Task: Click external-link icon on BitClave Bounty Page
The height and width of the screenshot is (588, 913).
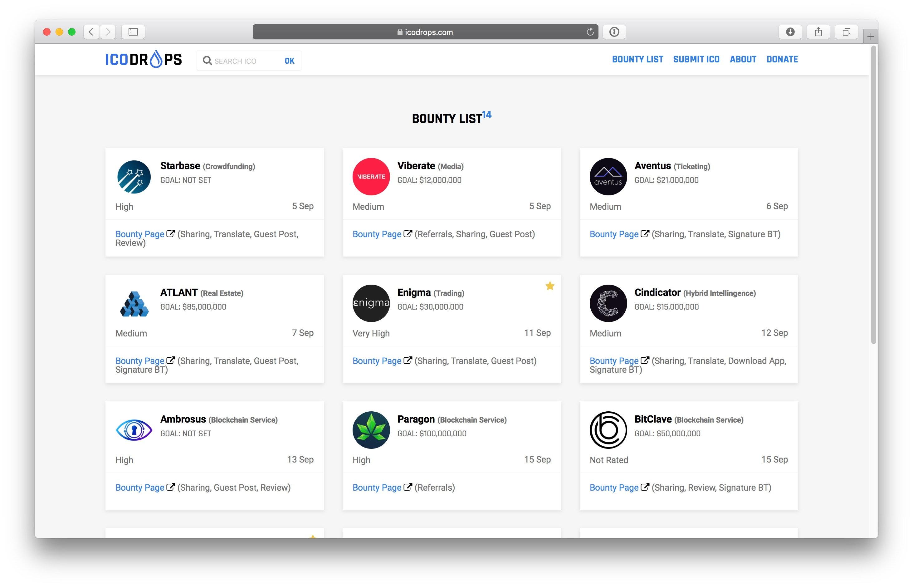Action: [x=645, y=487]
